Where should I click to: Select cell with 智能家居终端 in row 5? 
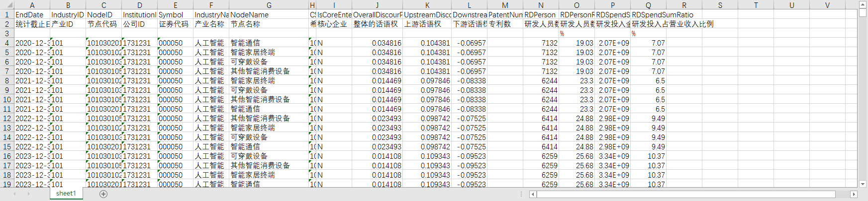pos(269,52)
